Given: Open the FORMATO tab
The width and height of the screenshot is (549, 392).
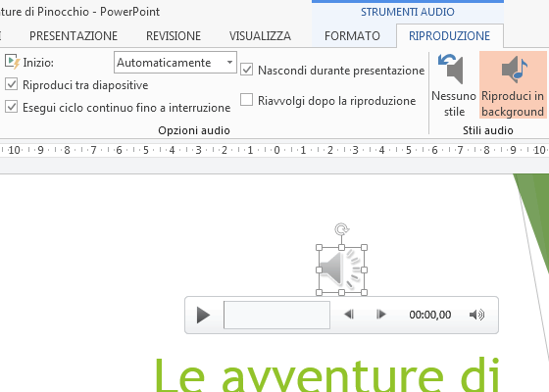Looking at the screenshot, I should point(352,36).
